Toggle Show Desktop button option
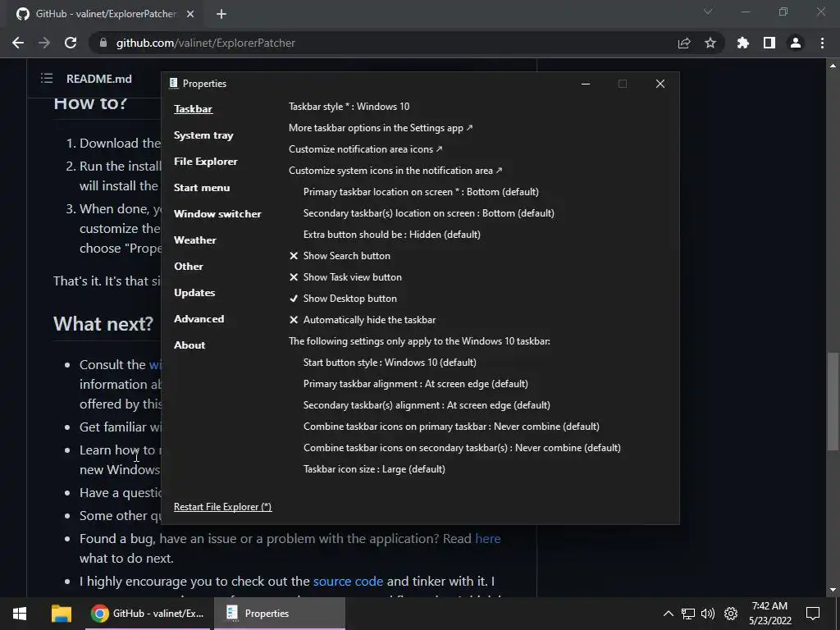Screen dimensions: 840x630 point(343,299)
